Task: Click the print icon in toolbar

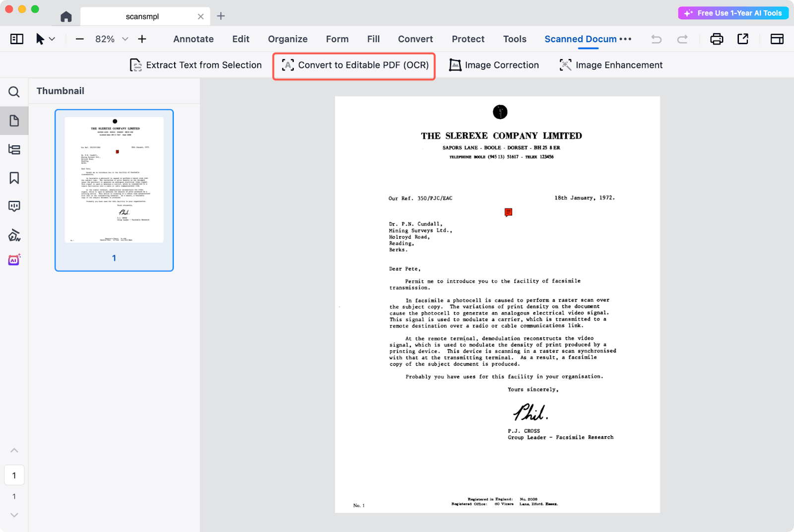Action: [717, 39]
